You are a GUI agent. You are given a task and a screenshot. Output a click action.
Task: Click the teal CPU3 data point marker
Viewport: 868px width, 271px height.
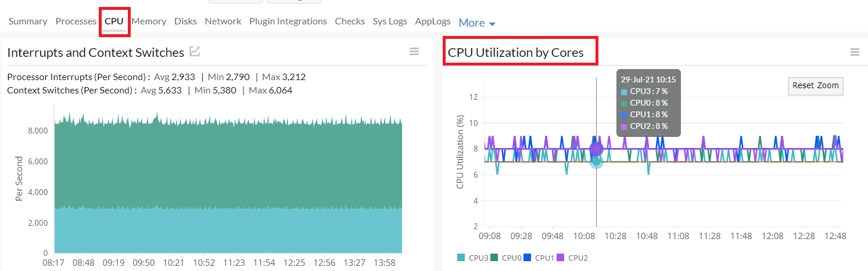(596, 161)
